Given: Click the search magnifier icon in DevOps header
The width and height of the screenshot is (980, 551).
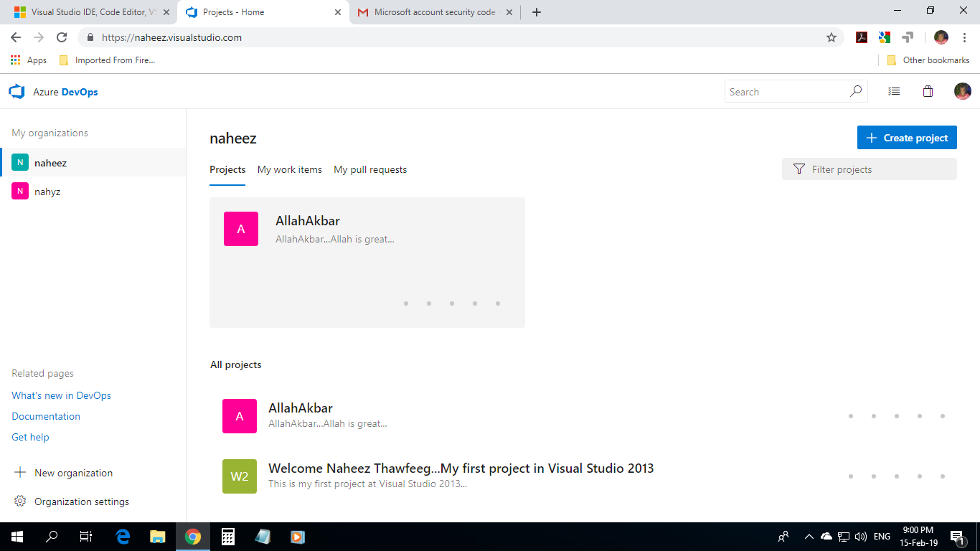Looking at the screenshot, I should pyautogui.click(x=856, y=91).
